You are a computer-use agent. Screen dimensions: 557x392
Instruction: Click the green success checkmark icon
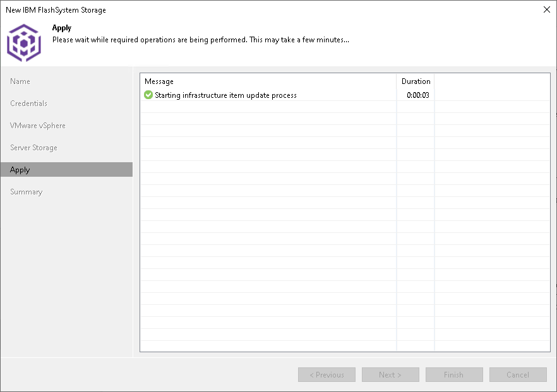click(148, 95)
